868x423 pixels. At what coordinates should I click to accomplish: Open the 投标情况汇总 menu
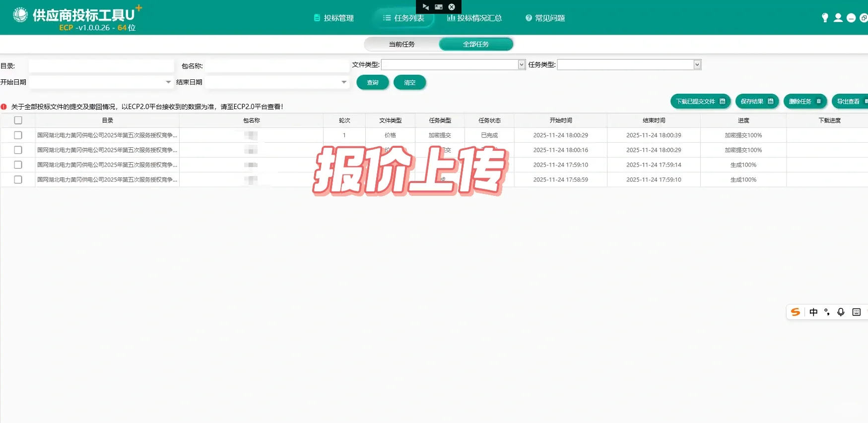click(x=474, y=18)
